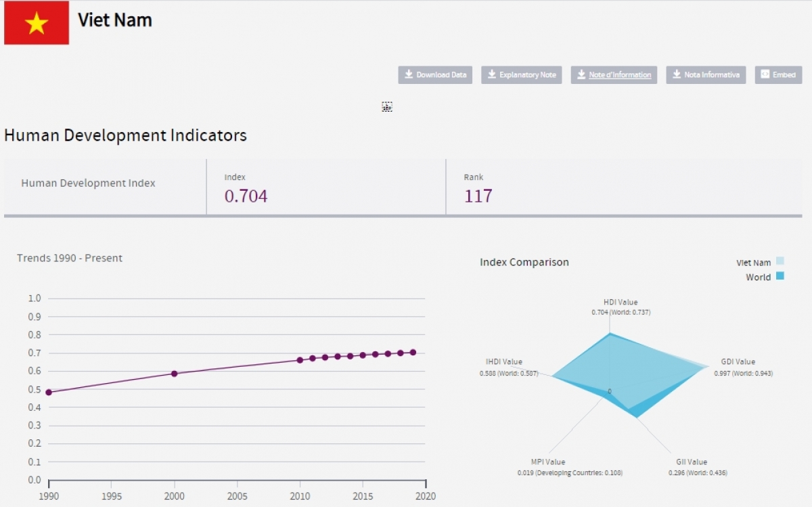
Task: Click the Viet Nam flag image
Action: tap(37, 24)
